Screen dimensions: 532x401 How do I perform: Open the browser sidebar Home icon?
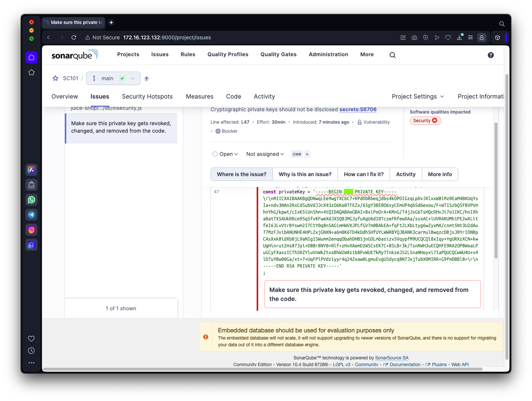tap(31, 57)
